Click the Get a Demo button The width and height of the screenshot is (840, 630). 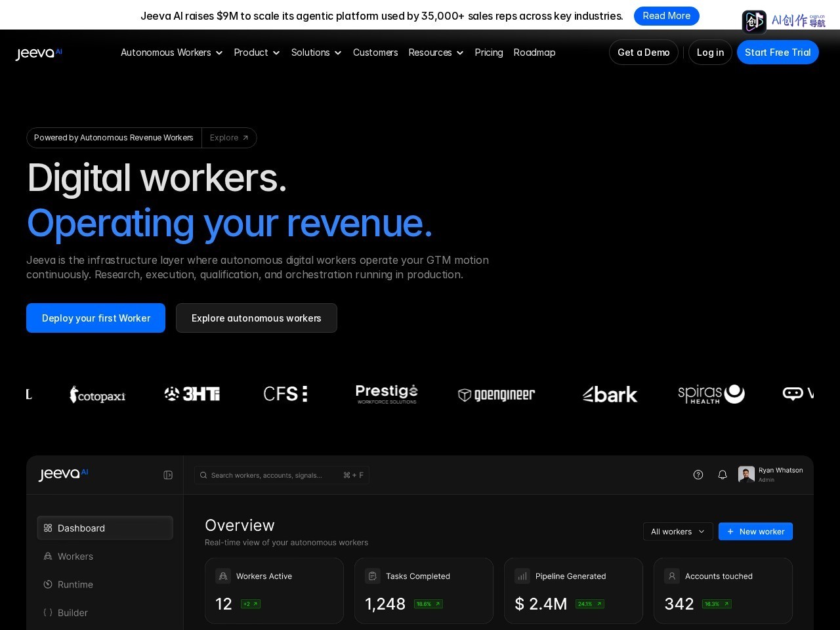[x=644, y=52]
